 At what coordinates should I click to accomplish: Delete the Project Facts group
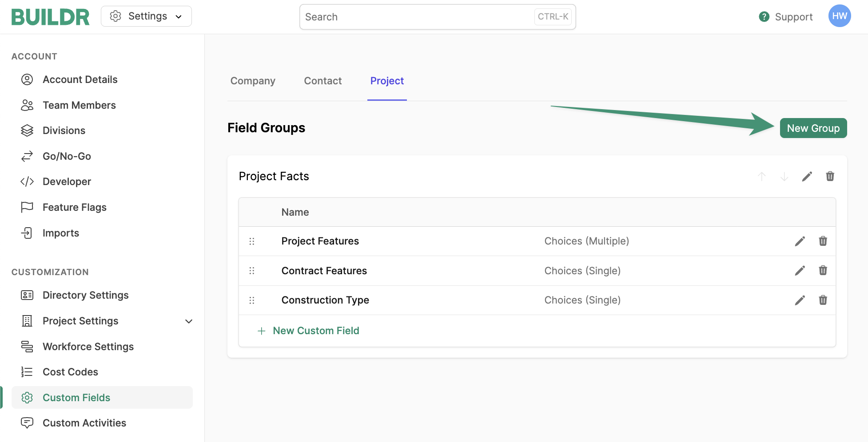click(830, 177)
